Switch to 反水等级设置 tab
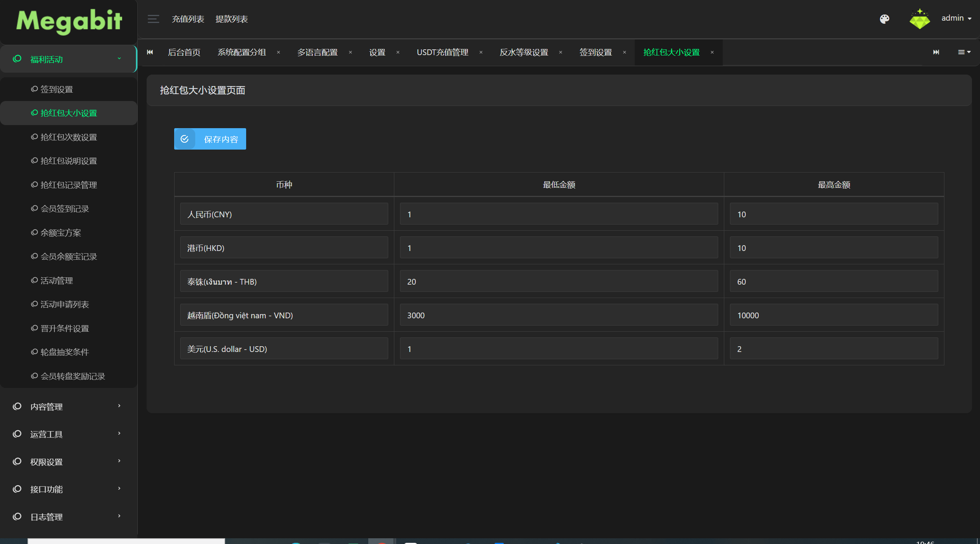Image resolution: width=980 pixels, height=544 pixels. click(x=524, y=52)
